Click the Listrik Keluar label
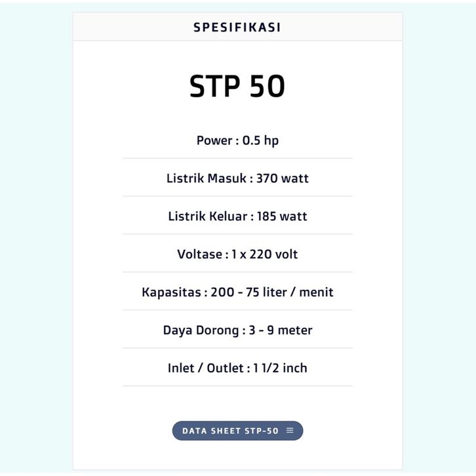 207,216
